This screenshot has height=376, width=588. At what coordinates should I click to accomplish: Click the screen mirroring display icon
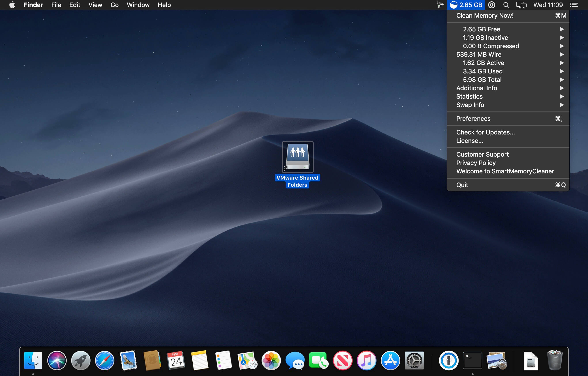tap(521, 5)
